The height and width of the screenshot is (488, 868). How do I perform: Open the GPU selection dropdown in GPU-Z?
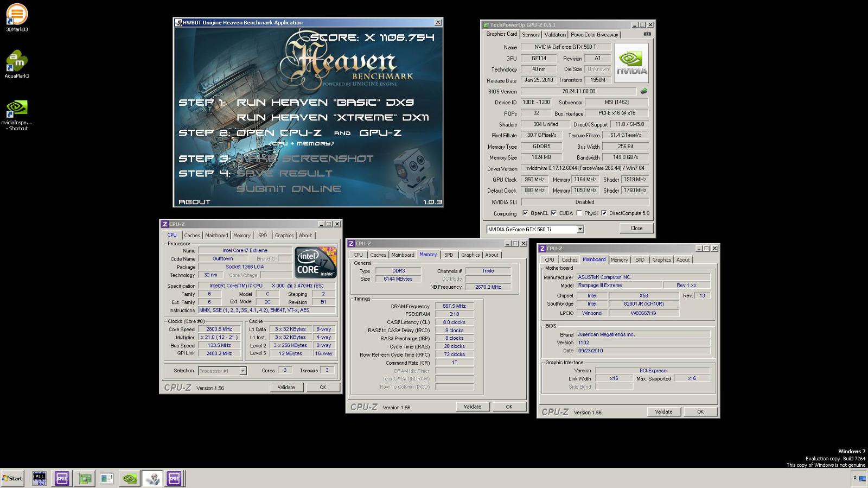pos(580,229)
